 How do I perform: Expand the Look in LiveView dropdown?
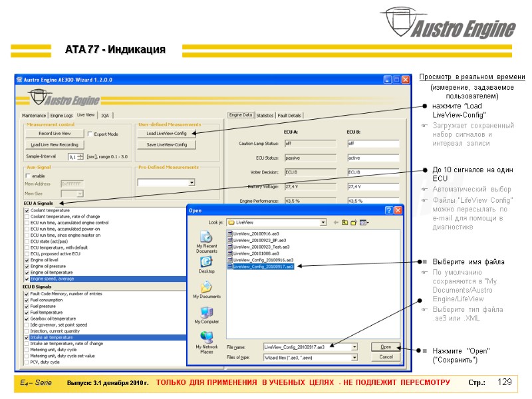coord(323,223)
